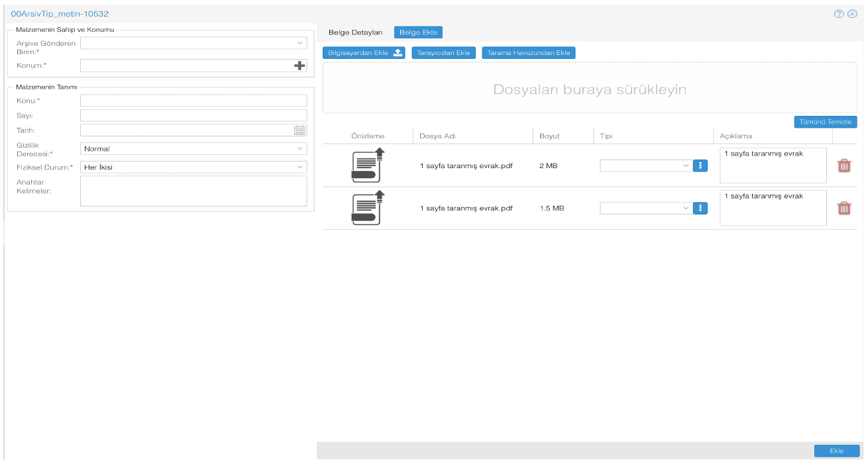Click preview thumbnail of the second document
Image resolution: width=868 pixels, height=466 pixels.
(x=367, y=207)
